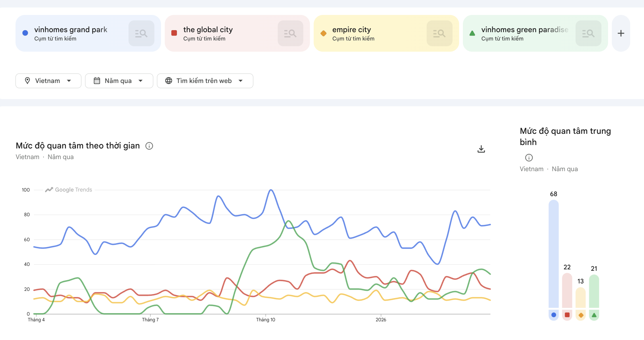Click search-details icon for the global city

[x=290, y=33]
